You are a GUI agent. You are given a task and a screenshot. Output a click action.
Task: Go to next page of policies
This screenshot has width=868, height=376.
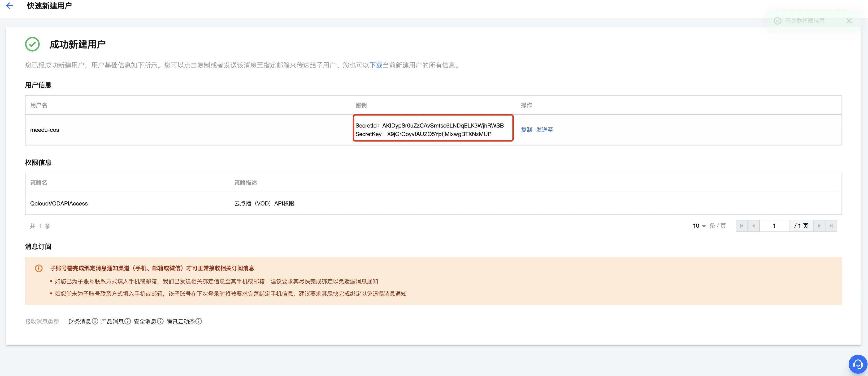pyautogui.click(x=819, y=226)
